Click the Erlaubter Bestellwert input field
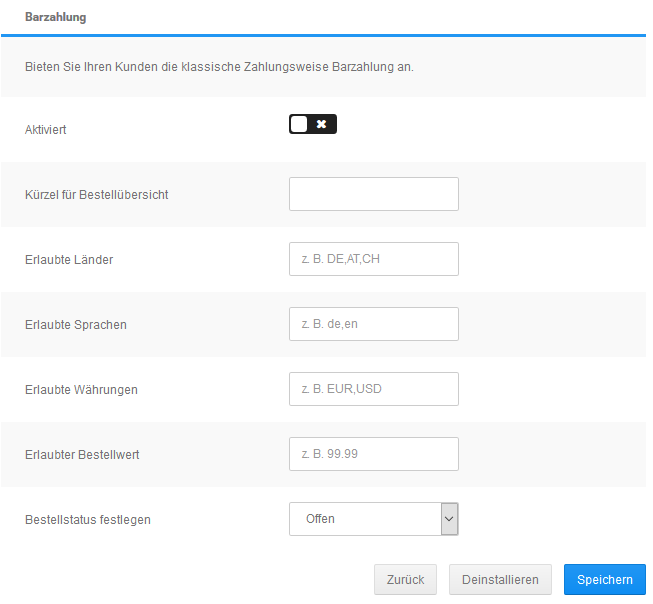Viewport: 653px width, 604px height. coord(374,454)
